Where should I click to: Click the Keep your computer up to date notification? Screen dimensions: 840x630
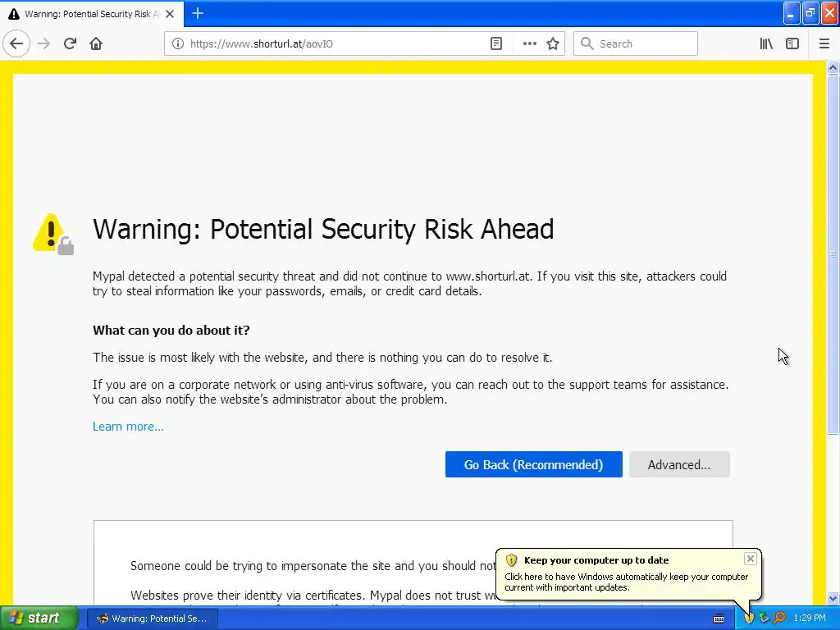click(x=628, y=574)
